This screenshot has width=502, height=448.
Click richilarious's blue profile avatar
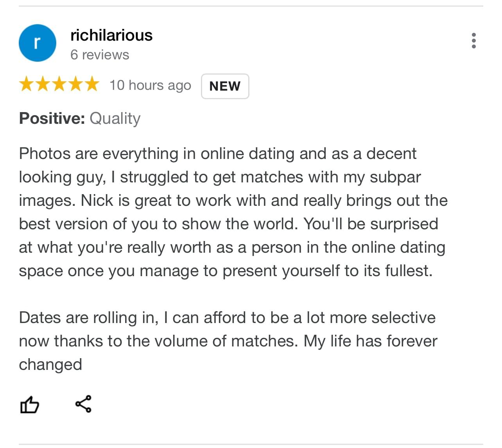click(x=38, y=43)
